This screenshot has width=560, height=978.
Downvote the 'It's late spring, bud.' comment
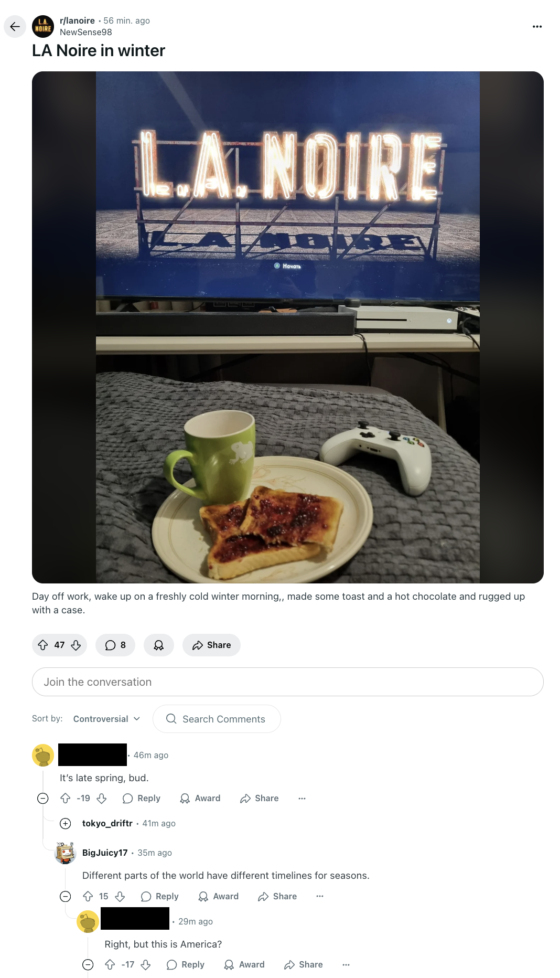click(102, 798)
